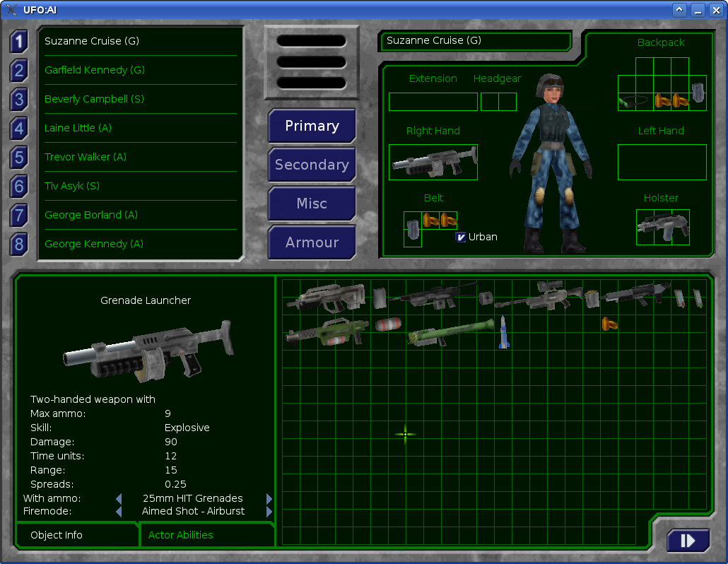728x564 pixels.
Task: Select soldier George Borland (A)
Action: pyautogui.click(x=140, y=215)
